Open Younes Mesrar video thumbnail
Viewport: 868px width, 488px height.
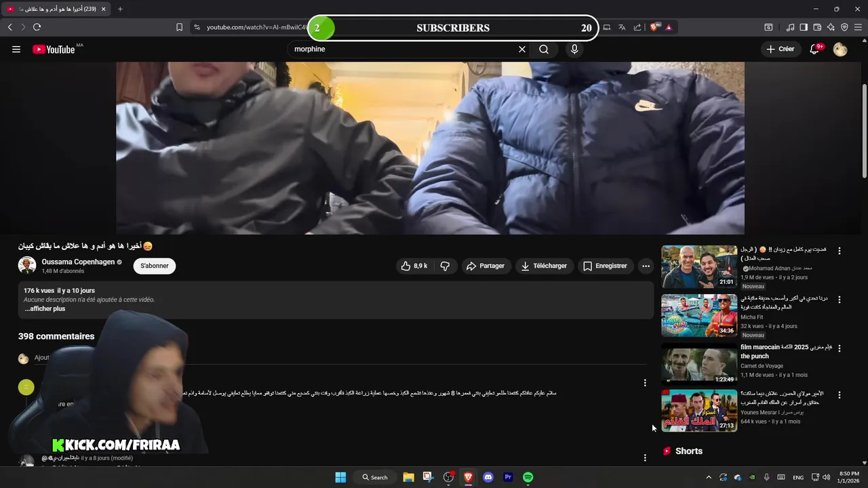(699, 411)
